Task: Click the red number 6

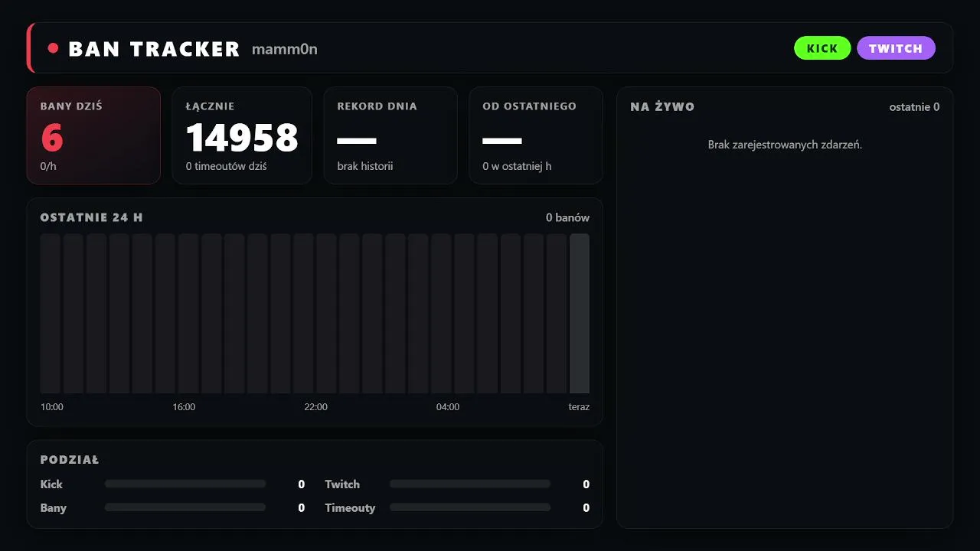Action: coord(52,138)
